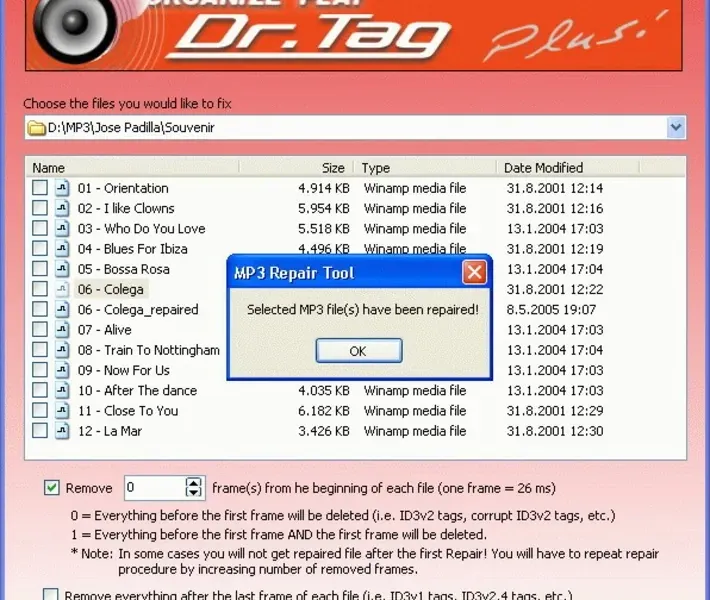Click media file icon of 06 - Colega_repaired

point(62,309)
